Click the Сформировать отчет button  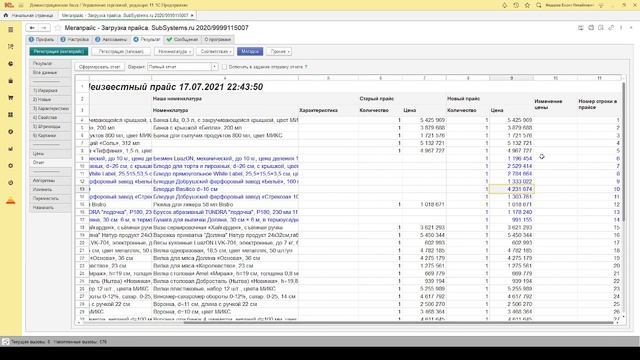[x=100, y=67]
